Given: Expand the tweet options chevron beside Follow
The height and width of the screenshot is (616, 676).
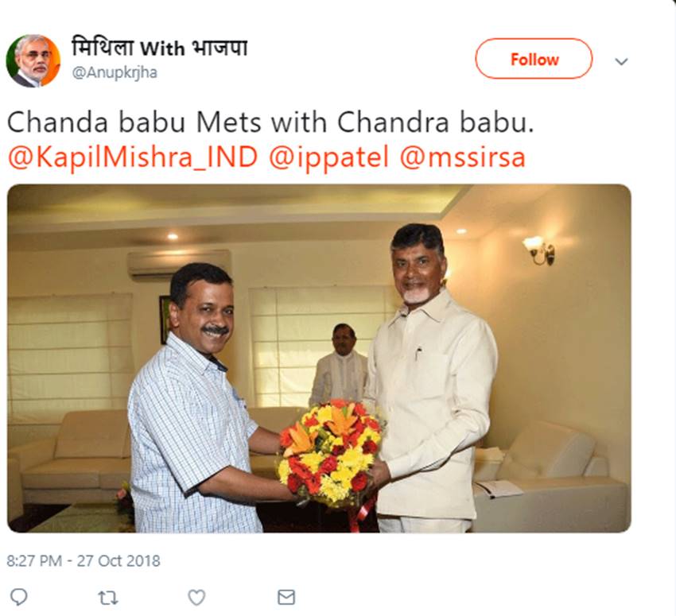Looking at the screenshot, I should click(621, 61).
